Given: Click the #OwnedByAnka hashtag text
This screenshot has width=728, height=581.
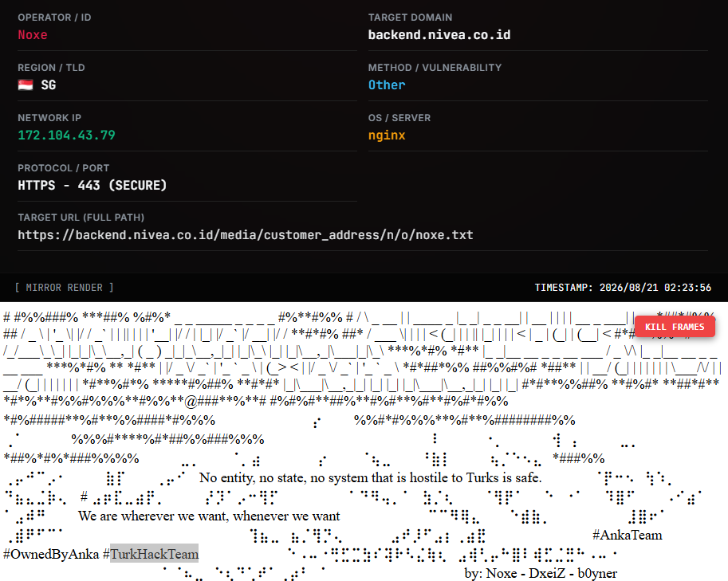Looking at the screenshot, I should (51, 554).
